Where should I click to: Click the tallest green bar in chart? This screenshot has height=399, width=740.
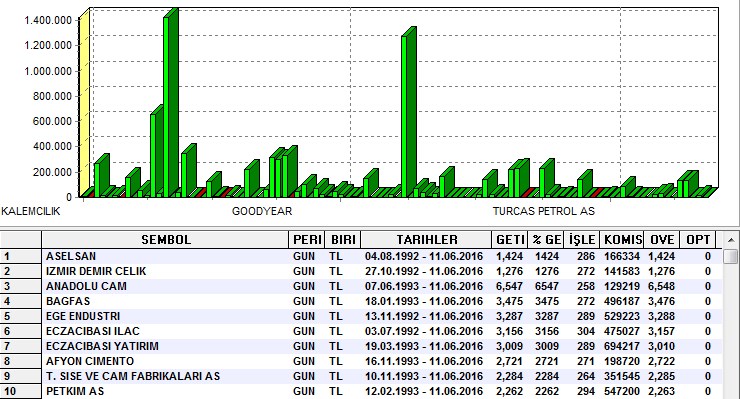click(x=167, y=106)
